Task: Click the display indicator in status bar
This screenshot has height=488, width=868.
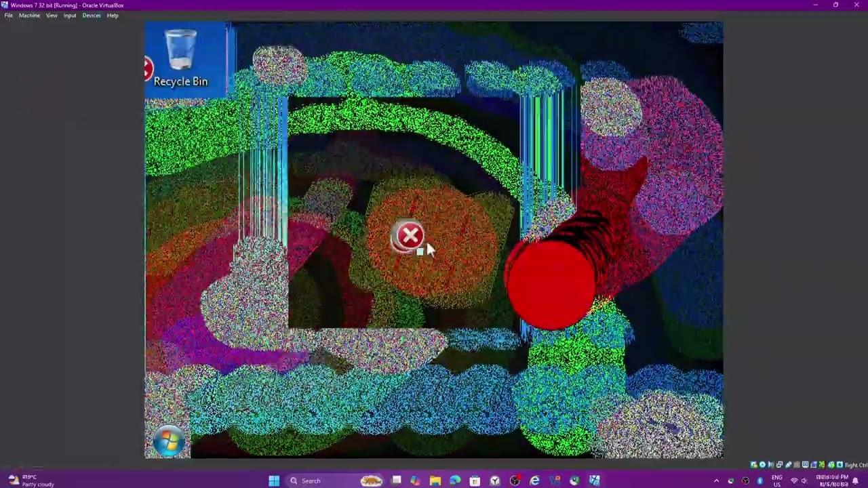Action: tap(805, 465)
